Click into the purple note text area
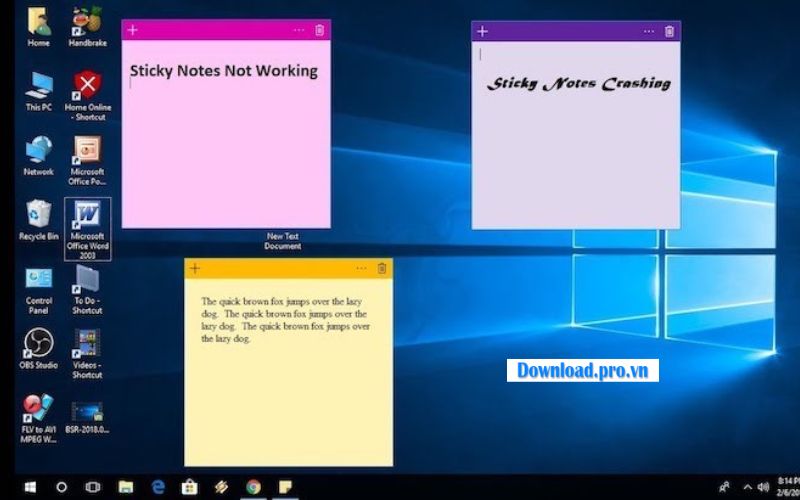 576,135
